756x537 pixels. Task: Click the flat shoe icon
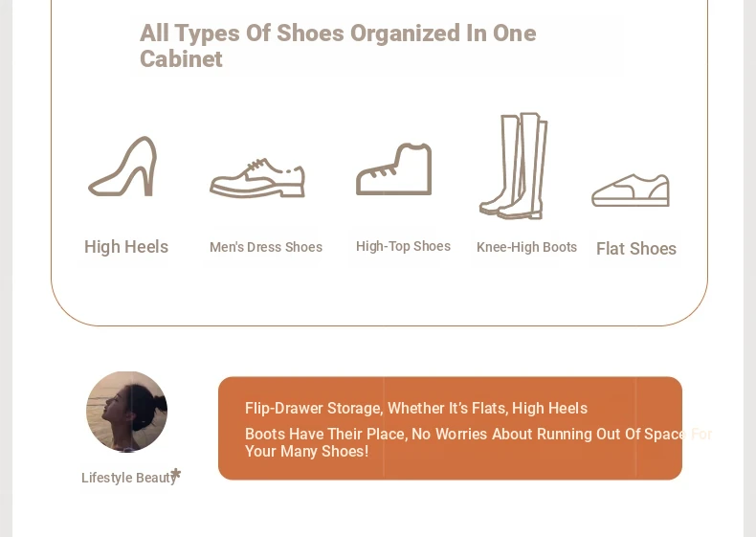pyautogui.click(x=631, y=190)
